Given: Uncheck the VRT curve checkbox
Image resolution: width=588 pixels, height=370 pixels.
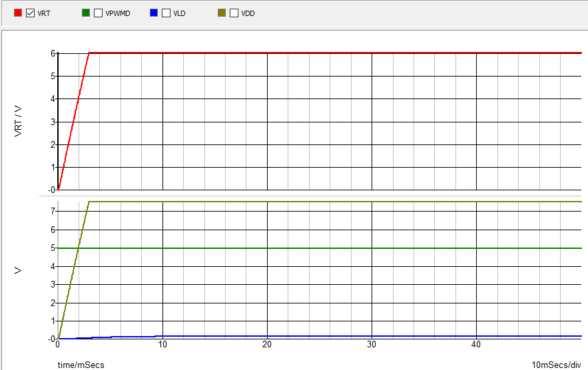Looking at the screenshot, I should coord(31,13).
